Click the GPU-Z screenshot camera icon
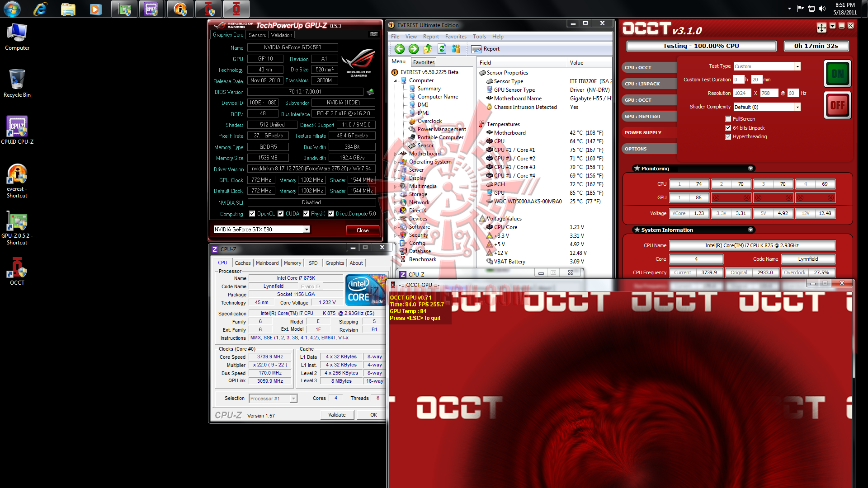This screenshot has width=868, height=488. pos(374,34)
